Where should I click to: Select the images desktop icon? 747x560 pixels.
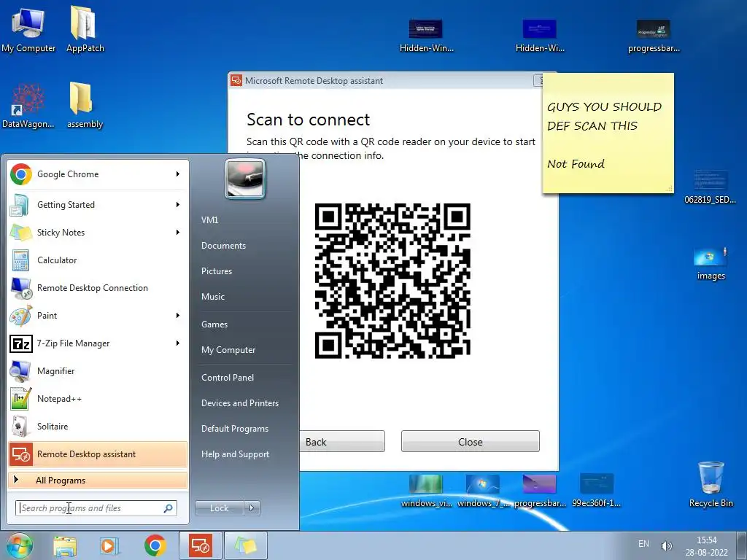pyautogui.click(x=711, y=263)
